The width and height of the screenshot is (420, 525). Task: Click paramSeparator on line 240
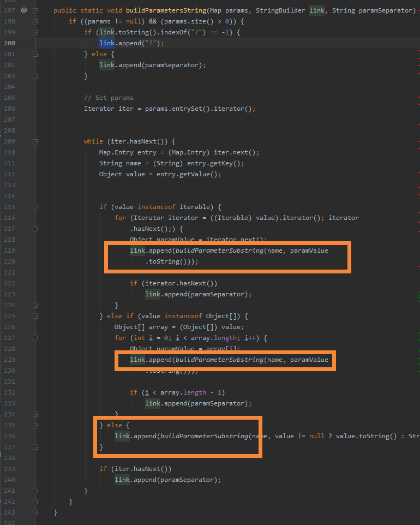click(187, 480)
